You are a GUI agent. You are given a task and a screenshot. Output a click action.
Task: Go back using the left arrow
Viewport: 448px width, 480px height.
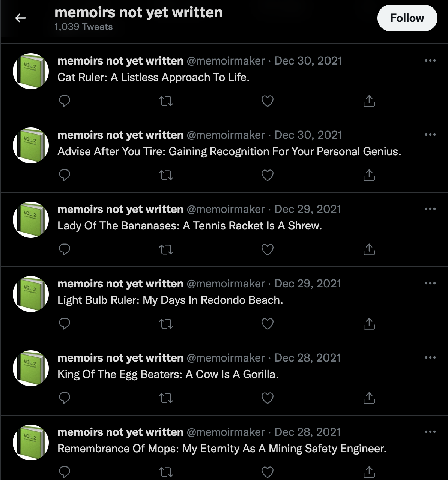pyautogui.click(x=20, y=18)
